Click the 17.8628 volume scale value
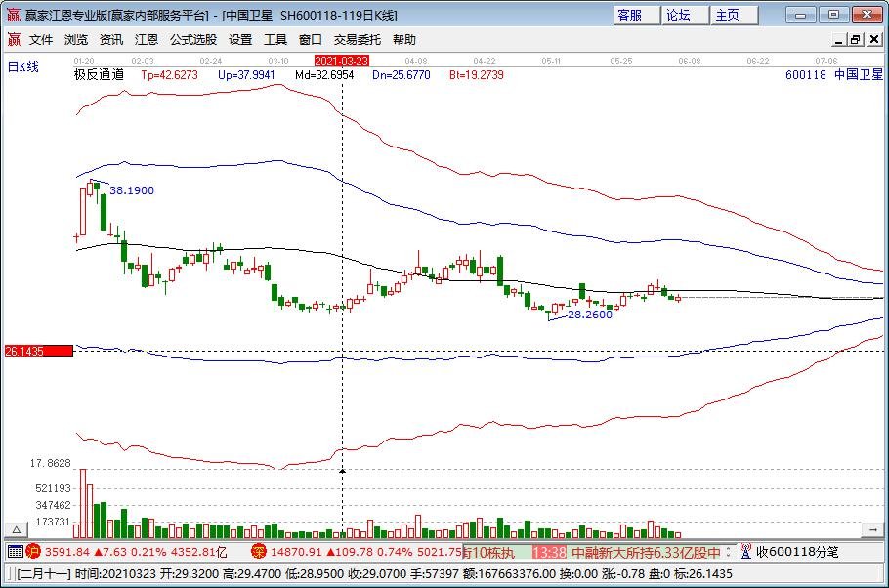The width and height of the screenshot is (889, 588). [51, 463]
